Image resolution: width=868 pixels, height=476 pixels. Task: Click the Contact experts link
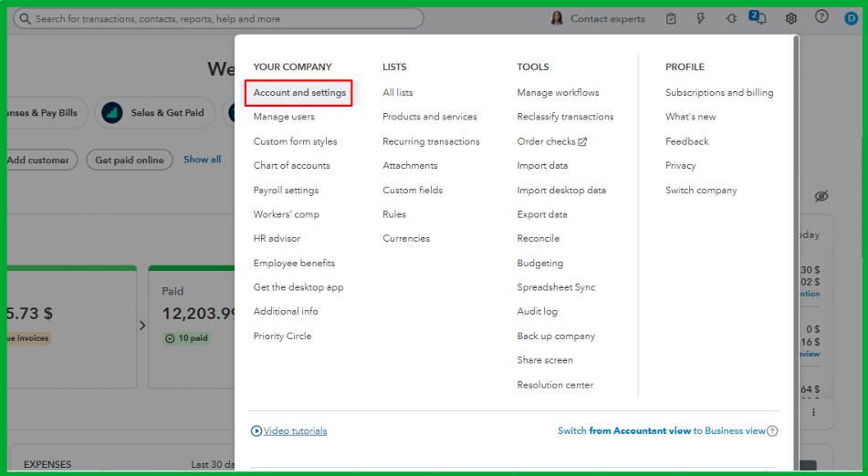click(x=607, y=19)
